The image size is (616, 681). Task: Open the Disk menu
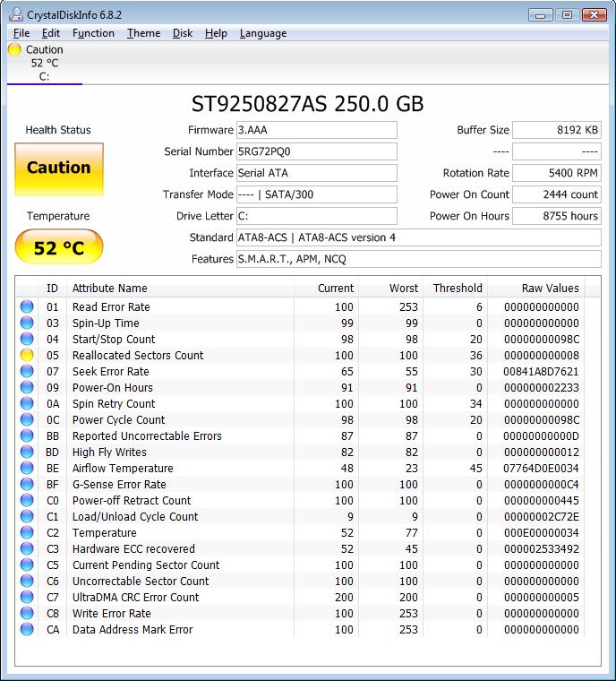[x=183, y=33]
